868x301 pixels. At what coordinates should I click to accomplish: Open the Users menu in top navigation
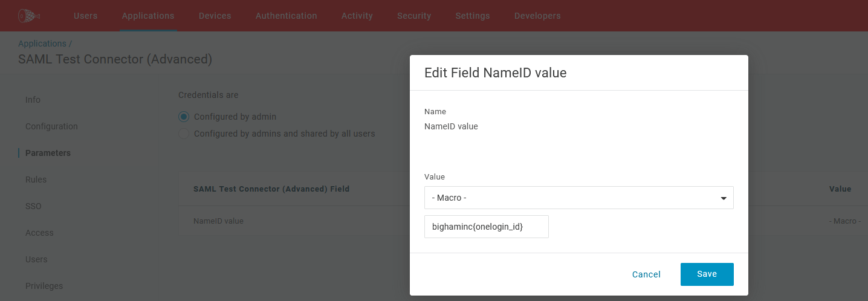tap(85, 16)
